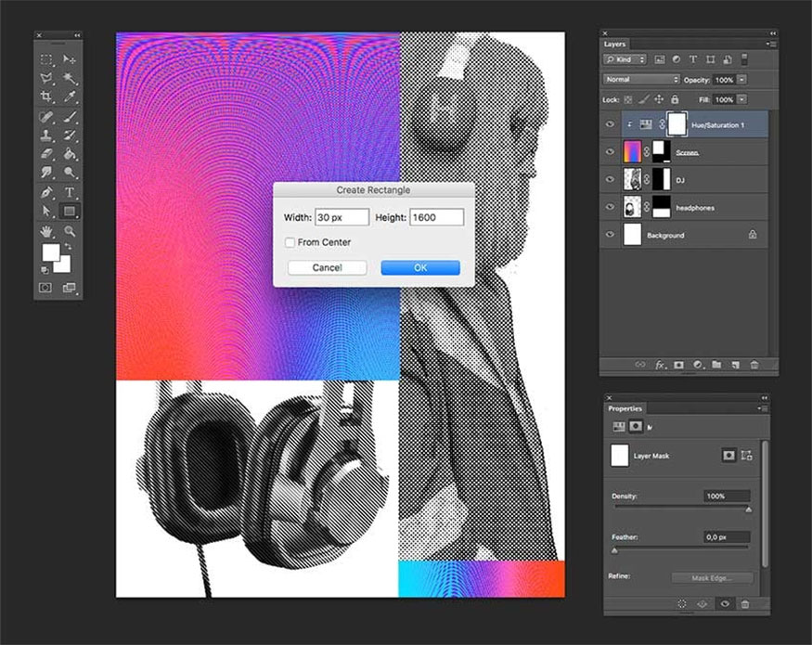
Task: Open the blend mode dropdown showing Normal
Action: (641, 80)
